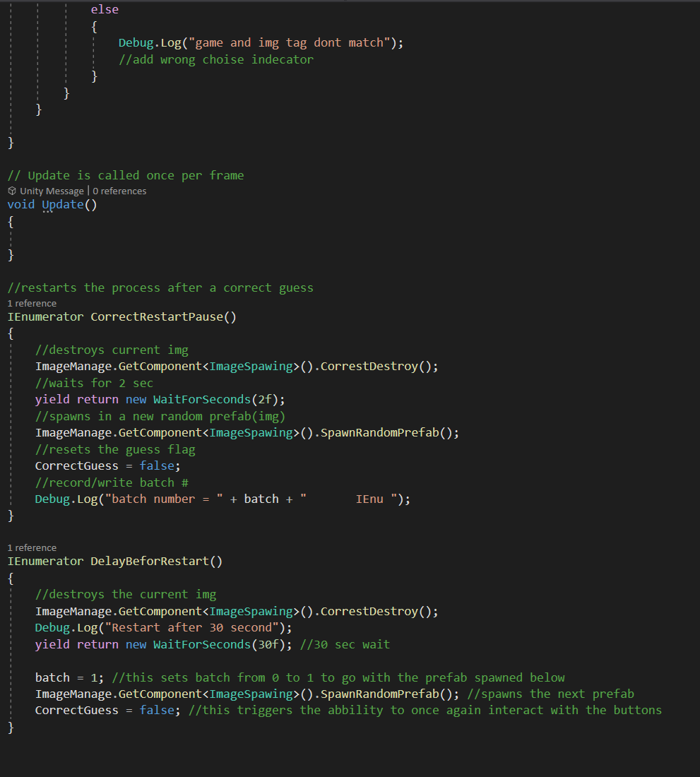Click 'WaitForSeconds(30f)' in the yield statement
700x777 pixels.
(x=220, y=645)
